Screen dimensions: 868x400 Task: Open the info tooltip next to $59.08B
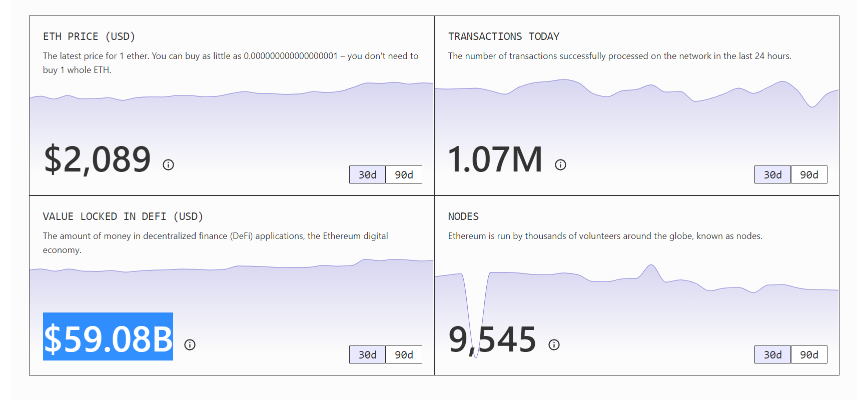pyautogui.click(x=190, y=344)
